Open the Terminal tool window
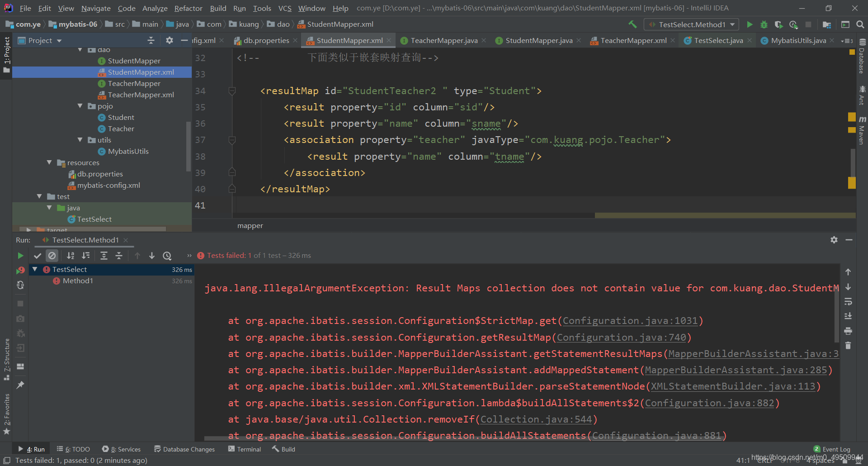The image size is (868, 466). click(248, 449)
